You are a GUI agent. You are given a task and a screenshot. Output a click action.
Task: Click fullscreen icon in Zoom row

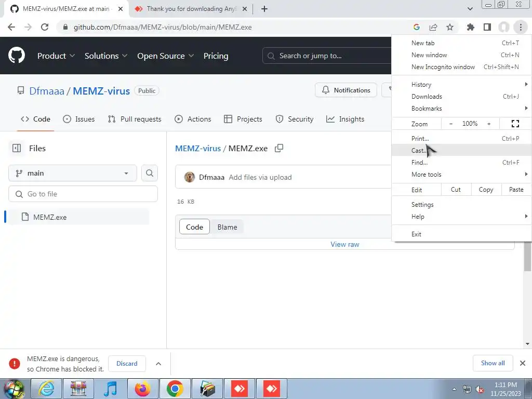pyautogui.click(x=515, y=124)
